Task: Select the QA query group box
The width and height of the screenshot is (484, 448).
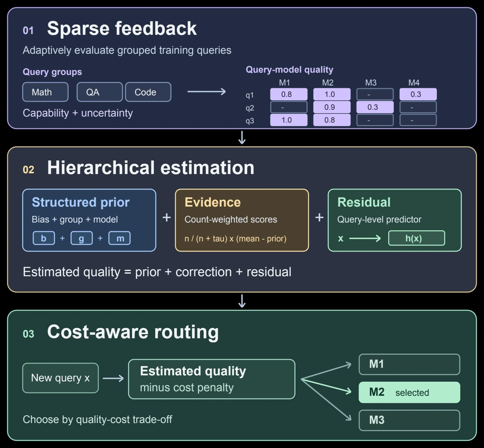Action: point(100,92)
